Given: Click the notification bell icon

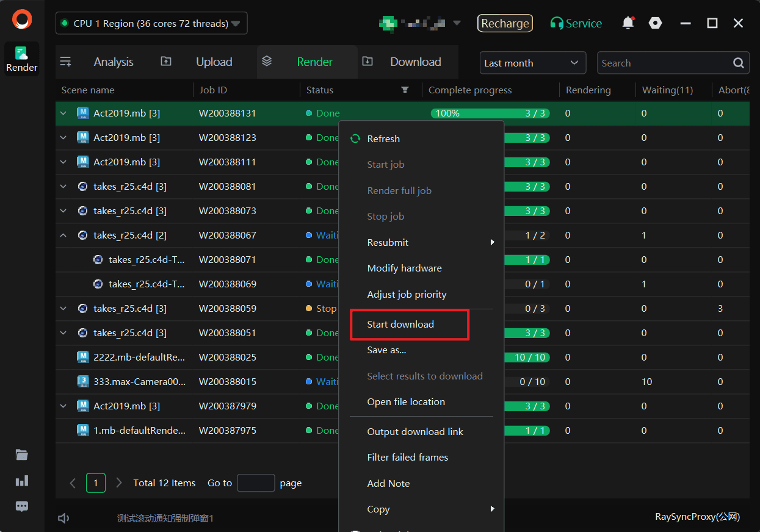Looking at the screenshot, I should [x=628, y=23].
